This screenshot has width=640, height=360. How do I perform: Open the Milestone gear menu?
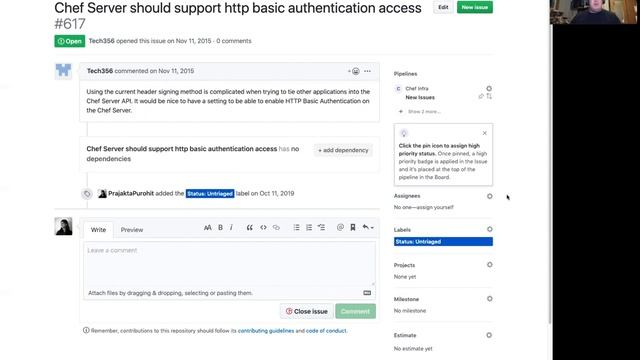tap(489, 299)
